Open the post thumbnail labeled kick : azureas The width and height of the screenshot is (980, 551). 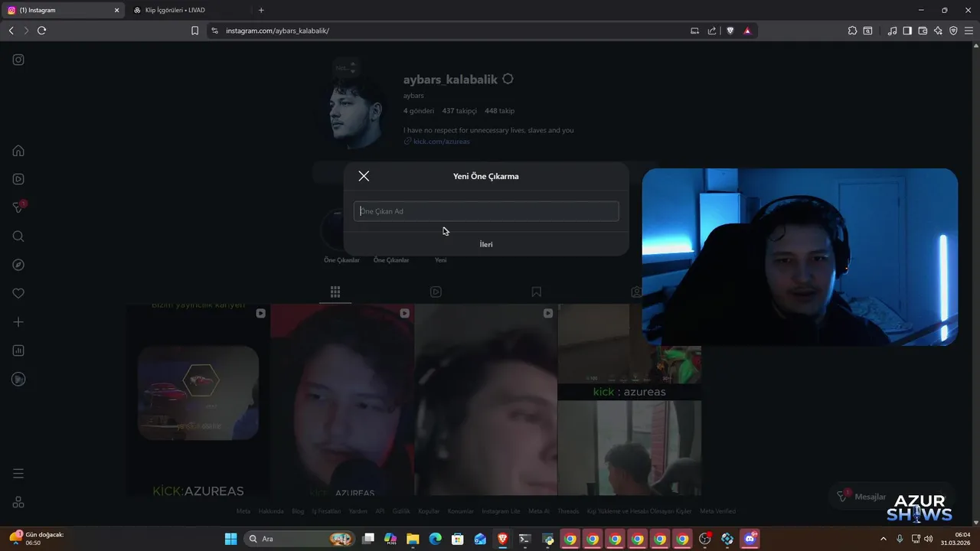(629, 400)
